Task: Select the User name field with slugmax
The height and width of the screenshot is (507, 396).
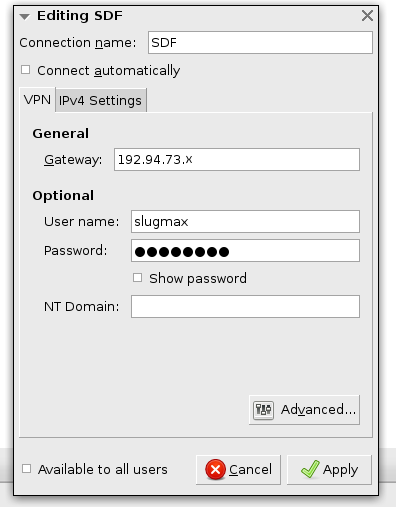Action: tap(245, 222)
